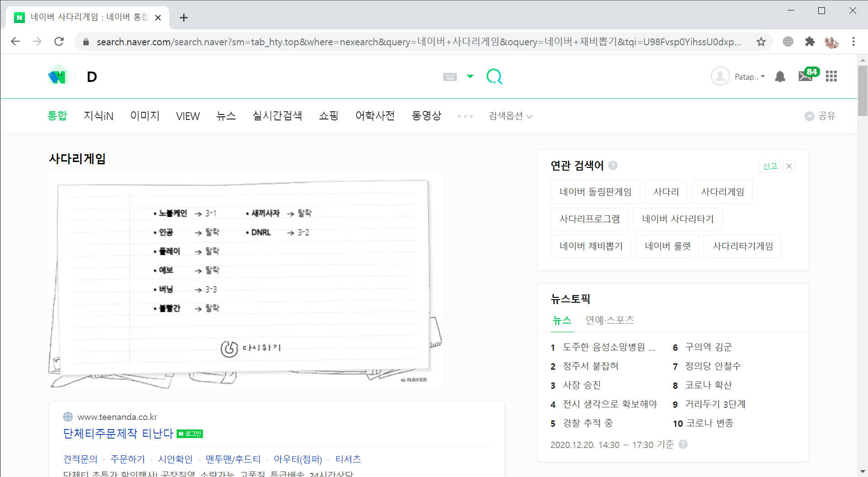Open news topic 도주한 음성소망병원

(x=609, y=347)
